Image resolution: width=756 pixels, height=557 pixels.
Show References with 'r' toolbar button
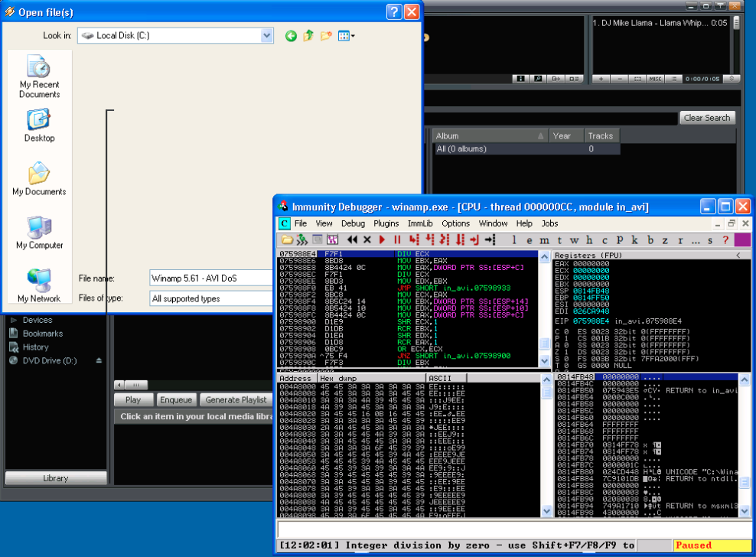pyautogui.click(x=680, y=239)
